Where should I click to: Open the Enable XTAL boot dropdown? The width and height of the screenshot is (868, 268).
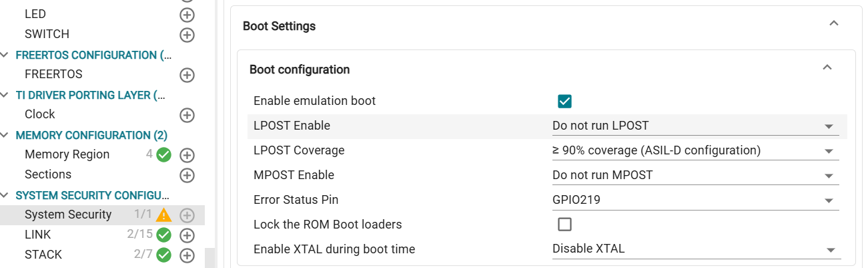pyautogui.click(x=695, y=249)
